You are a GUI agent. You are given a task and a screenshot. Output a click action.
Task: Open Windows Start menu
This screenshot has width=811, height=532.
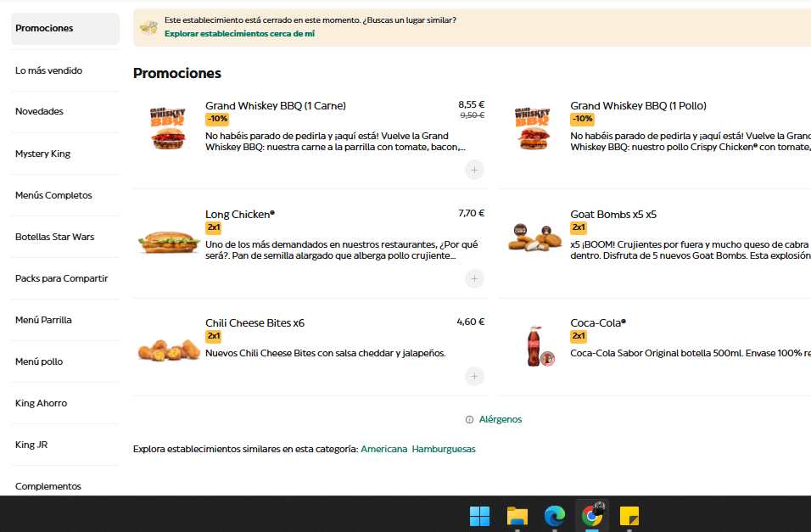479,516
